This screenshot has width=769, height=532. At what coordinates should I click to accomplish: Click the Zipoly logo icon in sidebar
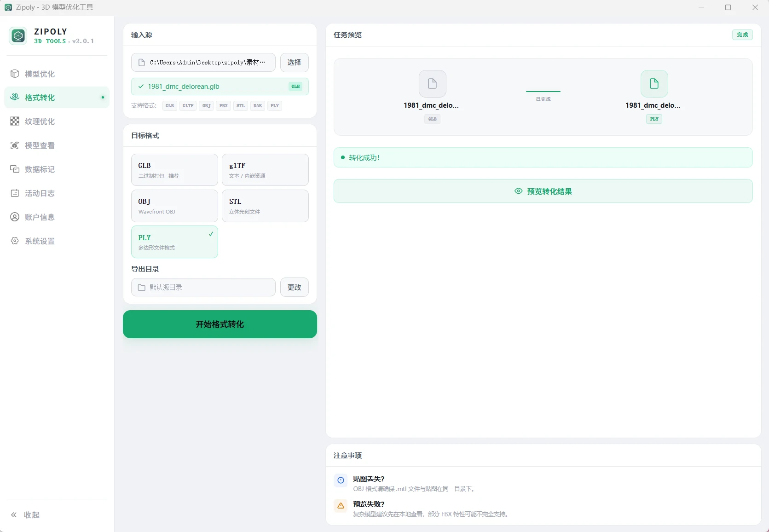pos(18,36)
